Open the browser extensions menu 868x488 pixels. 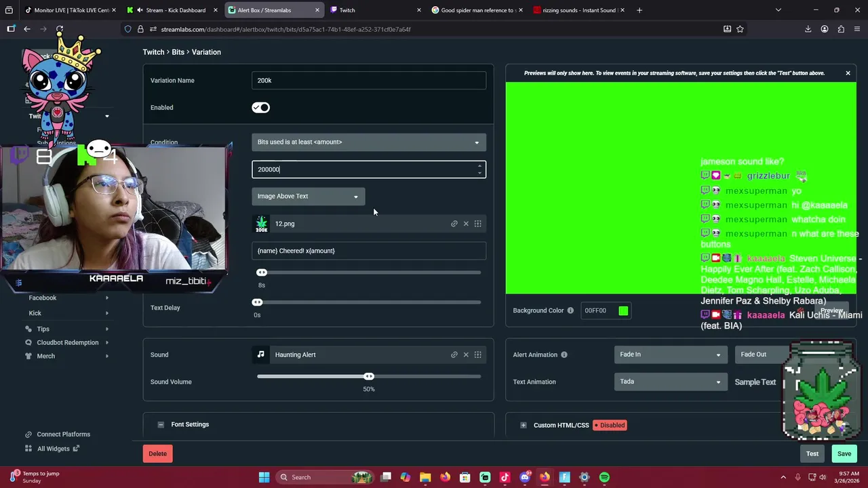point(841,29)
